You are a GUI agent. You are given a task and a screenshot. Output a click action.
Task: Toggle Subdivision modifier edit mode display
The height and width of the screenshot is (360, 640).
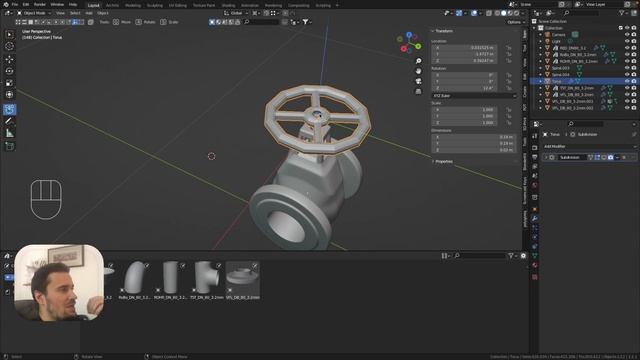click(597, 157)
